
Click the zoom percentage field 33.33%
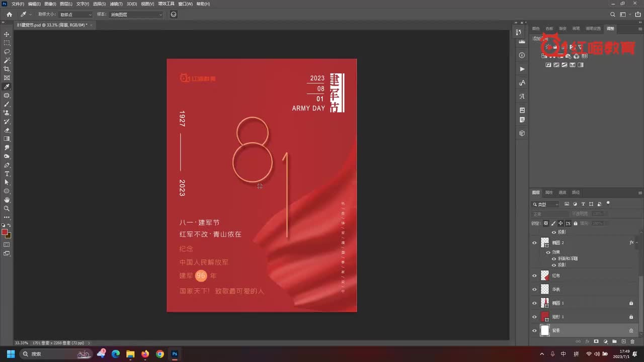coord(21,343)
